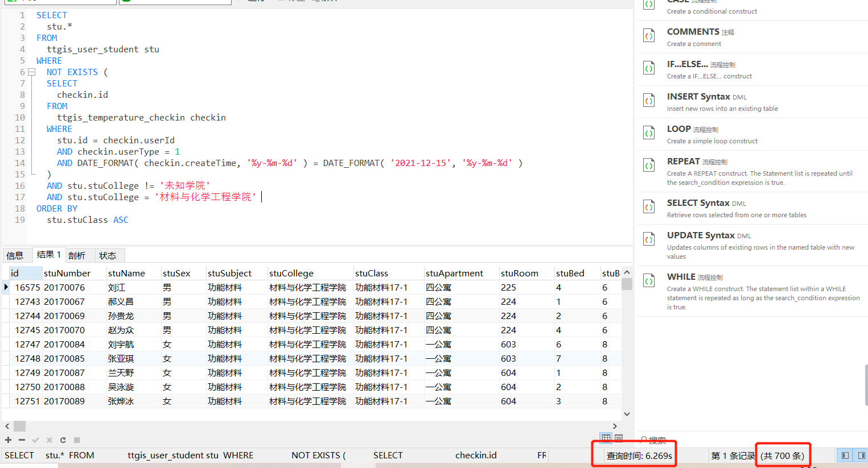The height and width of the screenshot is (468, 868).
Task: Click the UPDATE Syntax snippet icon
Action: tap(649, 239)
